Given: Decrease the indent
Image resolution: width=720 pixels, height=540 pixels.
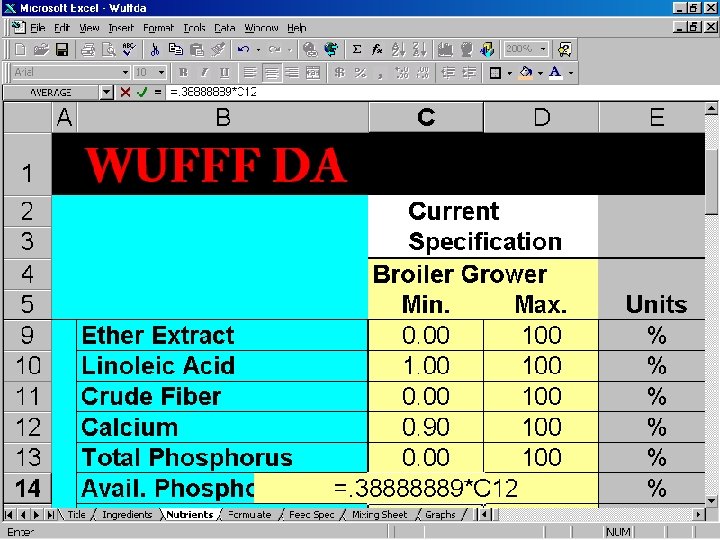Looking at the screenshot, I should point(448,73).
